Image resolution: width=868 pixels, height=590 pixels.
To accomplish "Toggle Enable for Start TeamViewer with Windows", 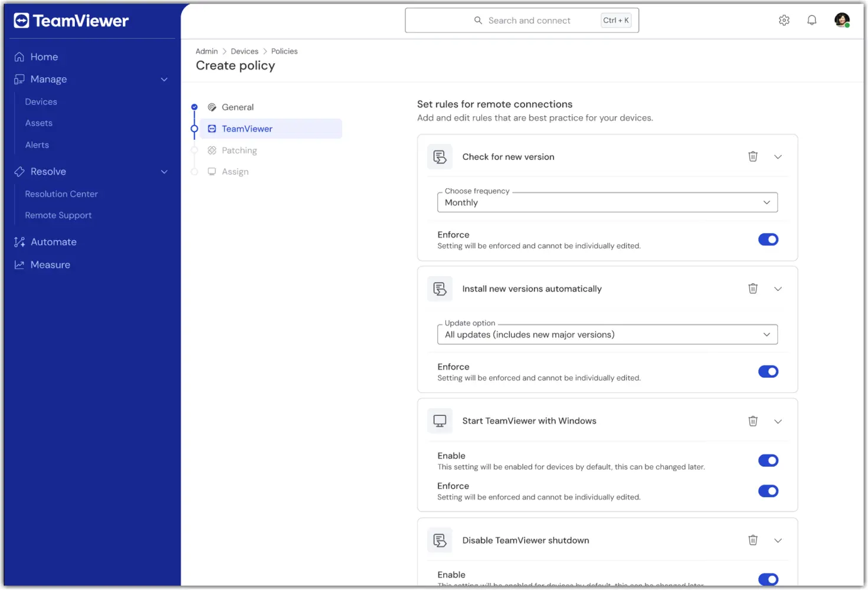I will point(768,461).
